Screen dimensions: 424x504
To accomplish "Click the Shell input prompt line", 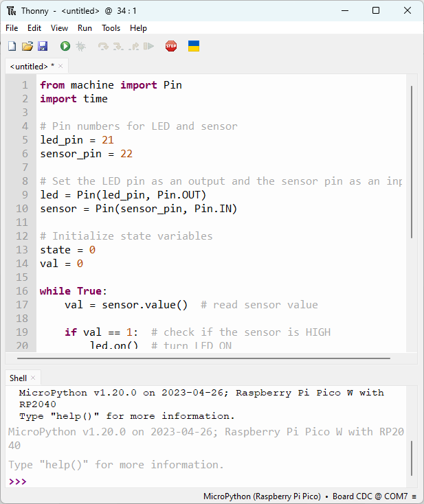I will click(206, 481).
